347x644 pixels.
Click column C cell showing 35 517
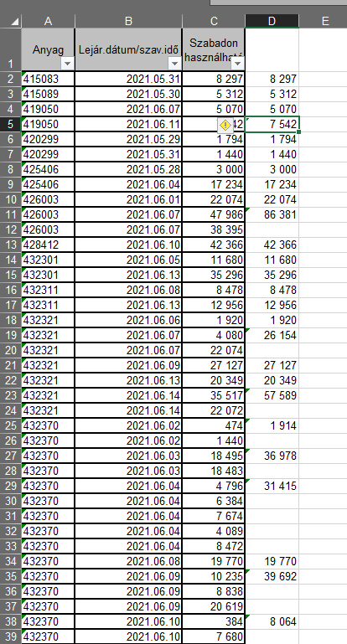pos(214,395)
